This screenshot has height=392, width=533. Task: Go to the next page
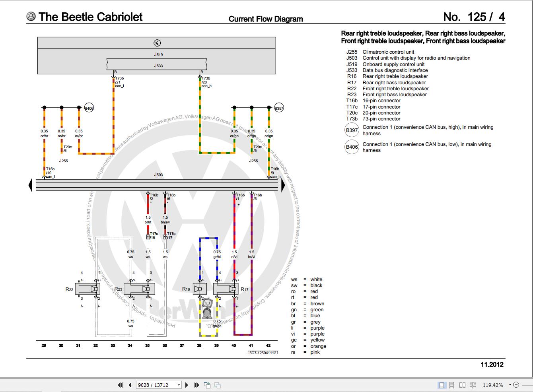[187, 385]
